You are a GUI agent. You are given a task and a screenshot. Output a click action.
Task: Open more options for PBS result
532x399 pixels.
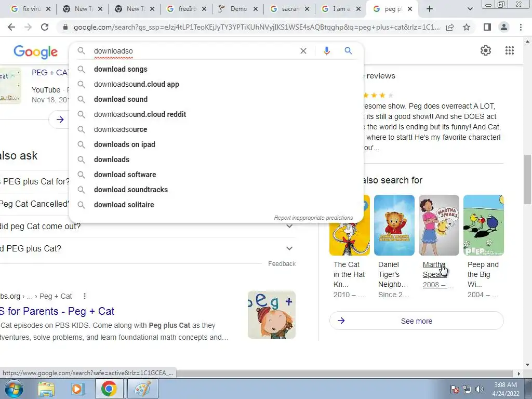click(85, 296)
